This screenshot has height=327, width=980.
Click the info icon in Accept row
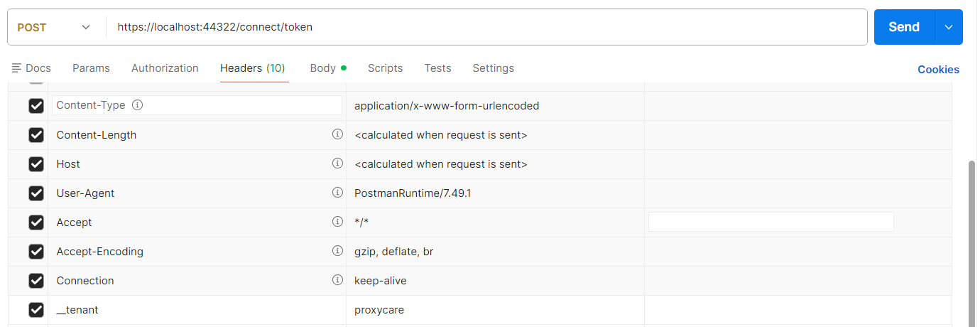click(x=337, y=222)
